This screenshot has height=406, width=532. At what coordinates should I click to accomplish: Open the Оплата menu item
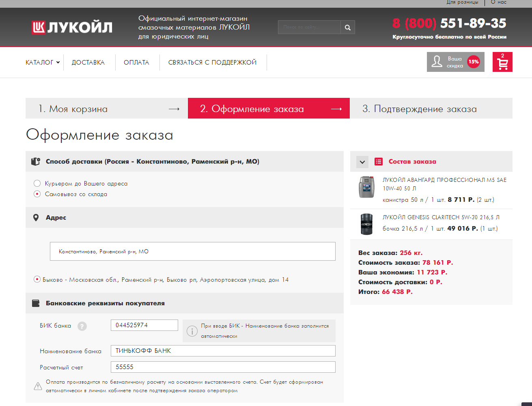coord(136,63)
